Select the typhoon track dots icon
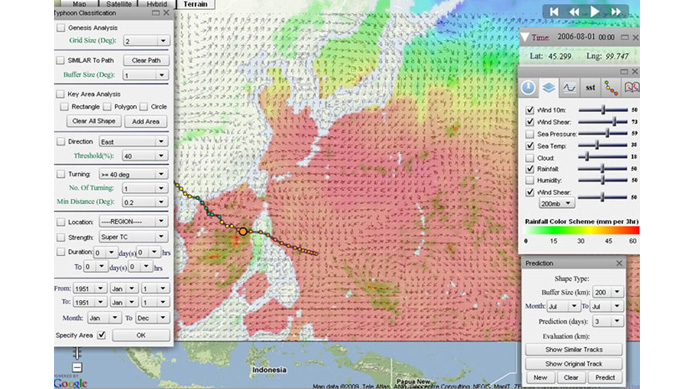The width and height of the screenshot is (700, 389). point(611,88)
